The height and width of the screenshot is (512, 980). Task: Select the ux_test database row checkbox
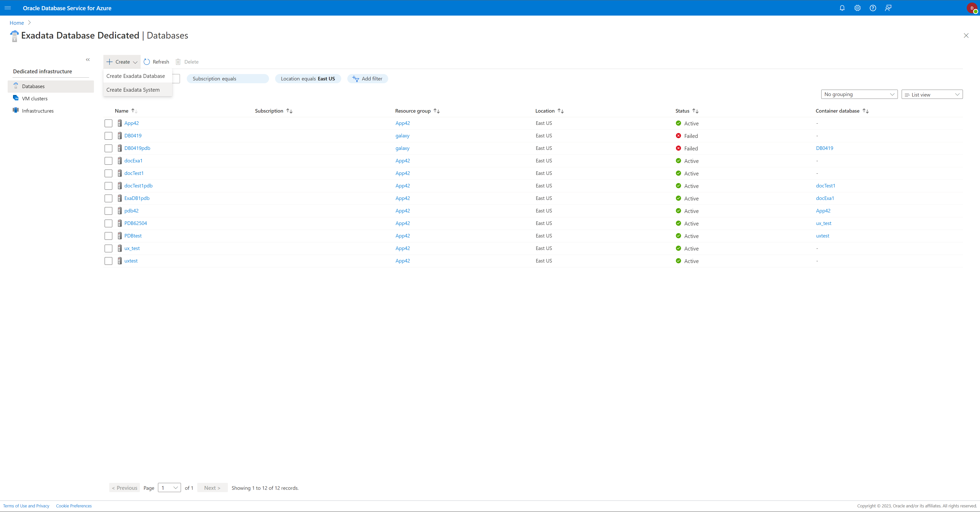coord(109,248)
